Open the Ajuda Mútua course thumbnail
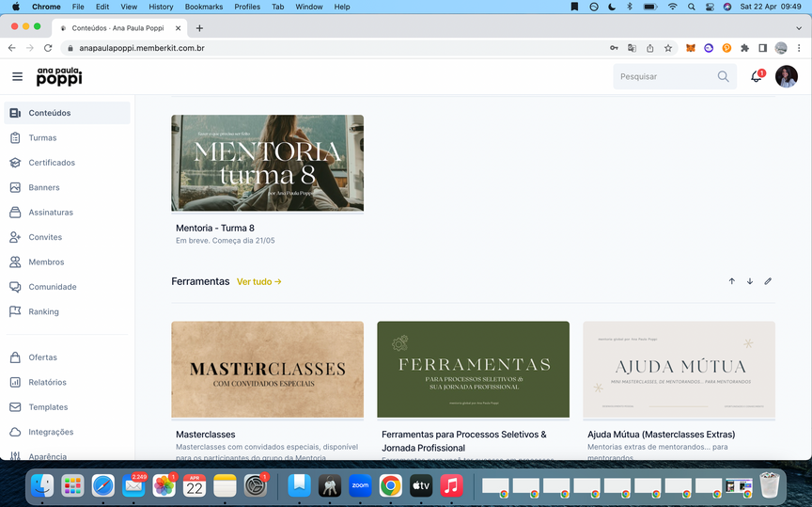The image size is (812, 507). (679, 369)
